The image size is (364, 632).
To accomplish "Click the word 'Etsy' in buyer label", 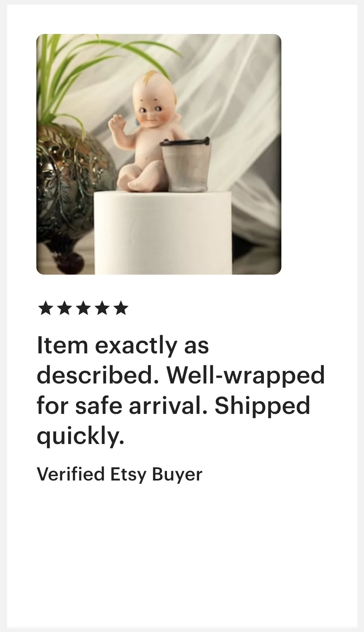I will coord(128,474).
